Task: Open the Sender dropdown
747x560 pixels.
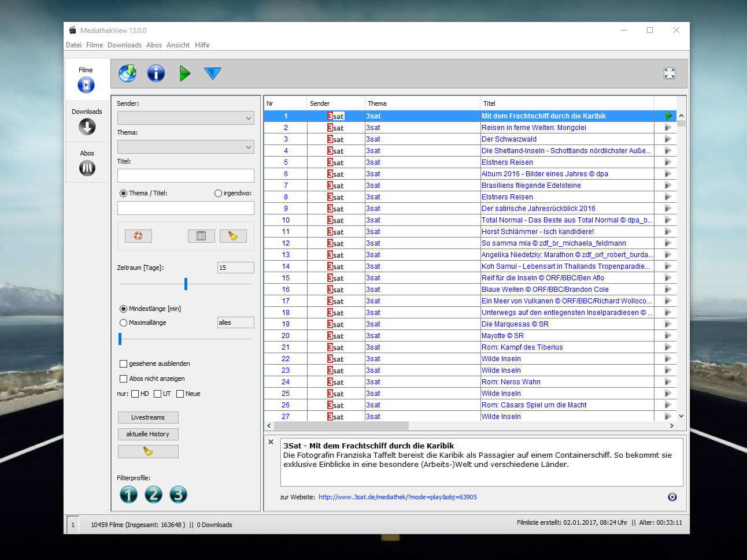Action: click(x=186, y=118)
